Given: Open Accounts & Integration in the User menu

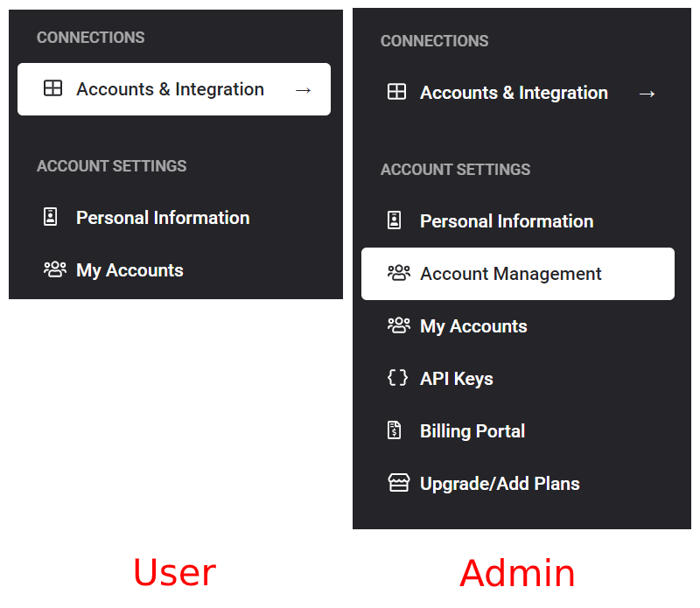Looking at the screenshot, I should [170, 89].
